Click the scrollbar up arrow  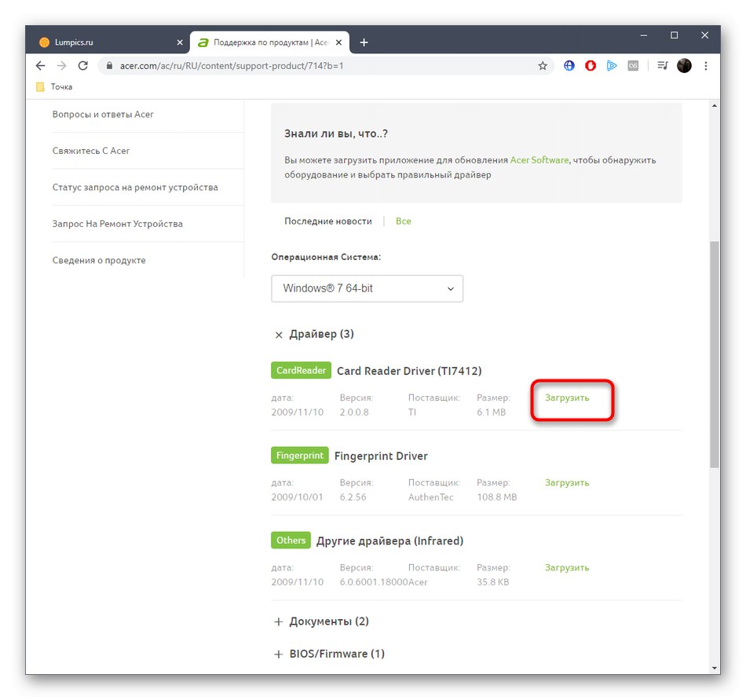(x=714, y=105)
